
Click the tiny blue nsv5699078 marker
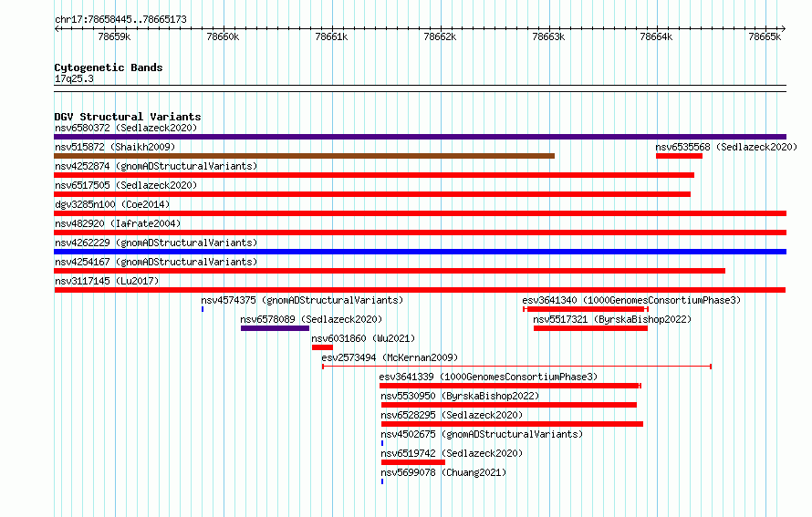click(x=382, y=481)
